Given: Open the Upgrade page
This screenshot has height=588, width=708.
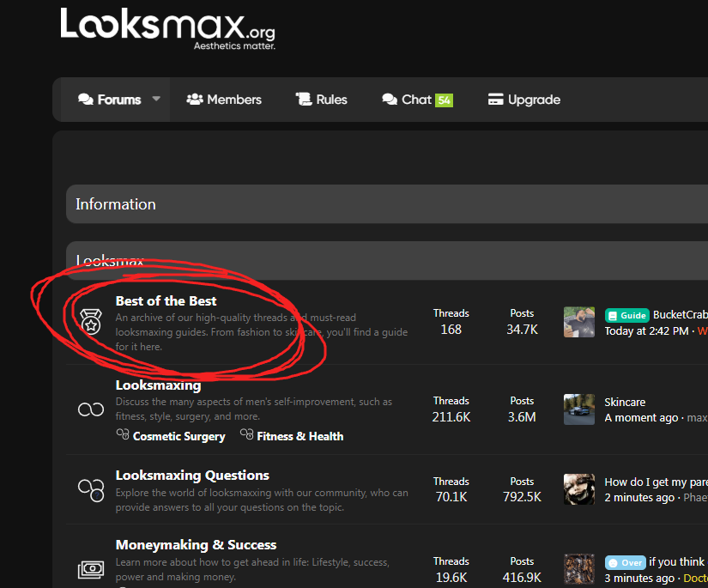Looking at the screenshot, I should (534, 100).
